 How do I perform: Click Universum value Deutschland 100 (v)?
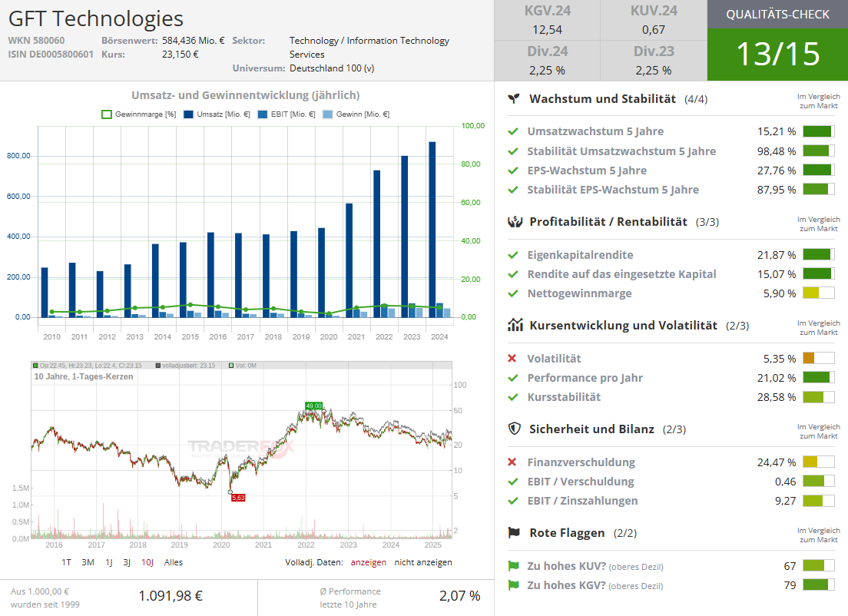tap(332, 68)
